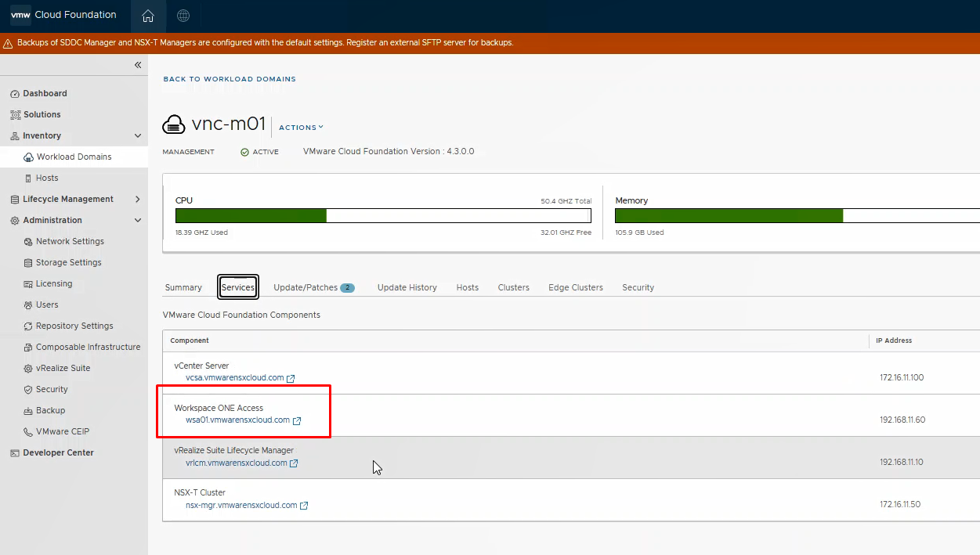Image resolution: width=980 pixels, height=555 pixels.
Task: Select Users under Administration
Action: [x=47, y=305]
